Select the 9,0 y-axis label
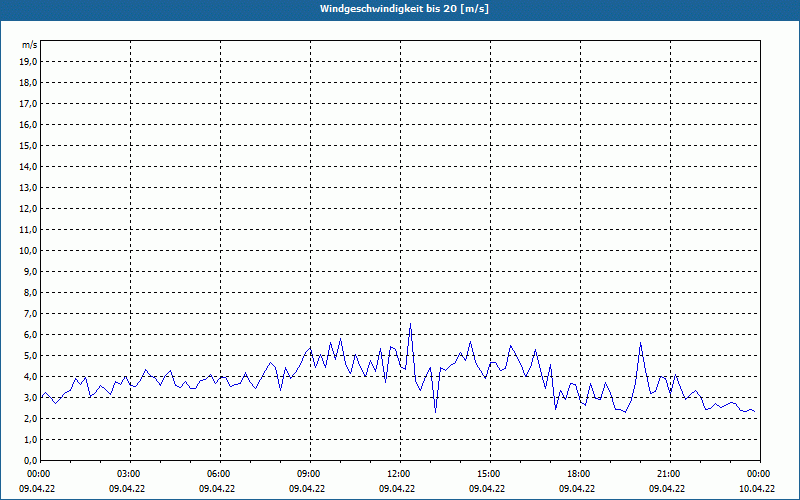 [30, 271]
